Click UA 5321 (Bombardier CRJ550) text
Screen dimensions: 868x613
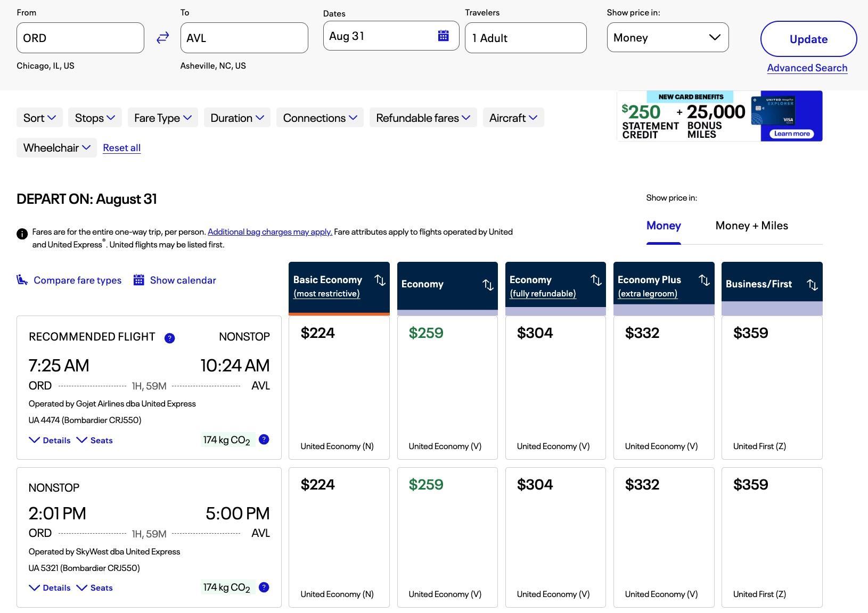tap(84, 568)
